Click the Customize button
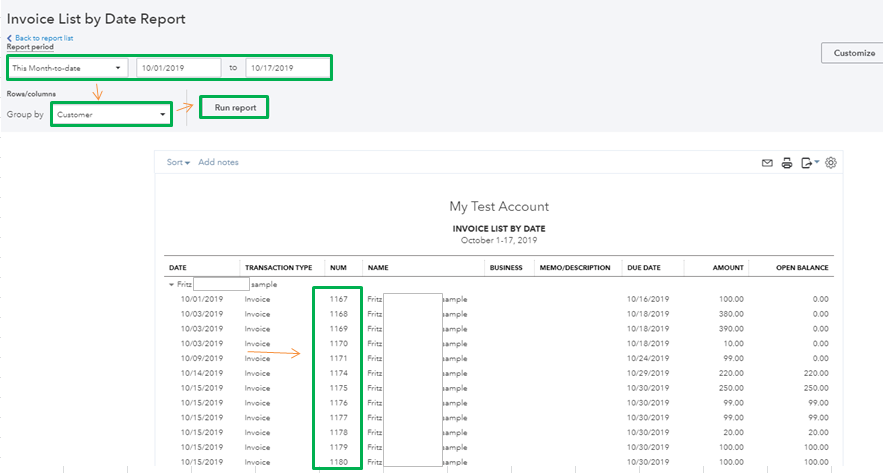Viewport: 883px width, 473px height. [853, 53]
